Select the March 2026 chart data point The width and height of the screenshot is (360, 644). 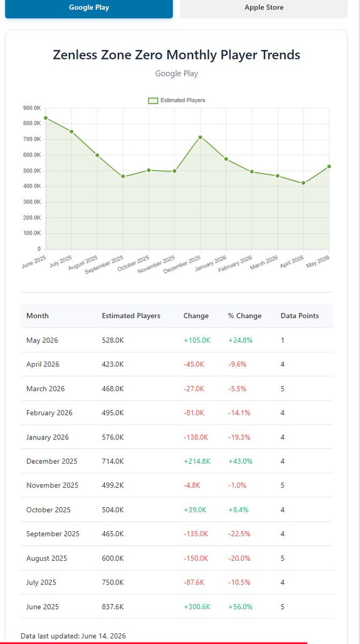(278, 176)
